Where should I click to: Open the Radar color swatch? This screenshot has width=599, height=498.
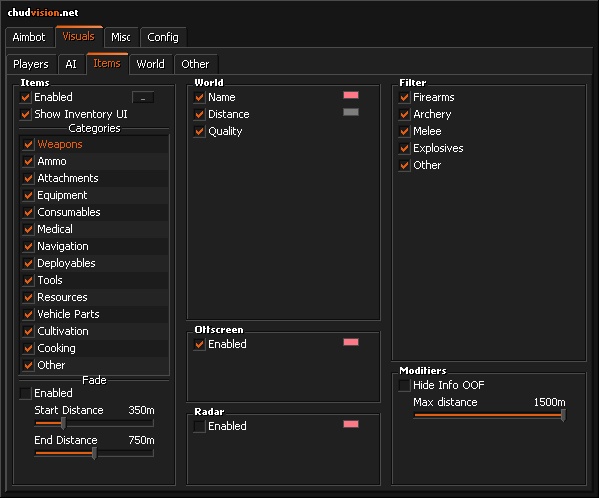pyautogui.click(x=351, y=424)
